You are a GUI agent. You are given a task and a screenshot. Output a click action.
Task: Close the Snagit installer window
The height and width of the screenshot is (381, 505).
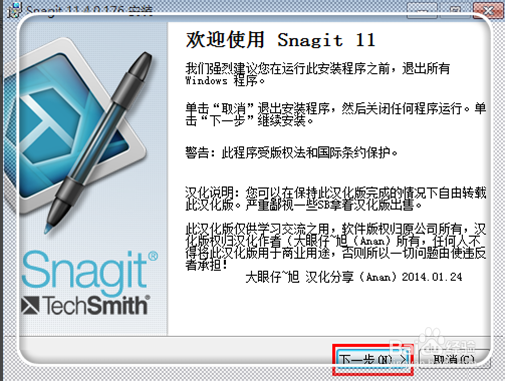click(488, 10)
